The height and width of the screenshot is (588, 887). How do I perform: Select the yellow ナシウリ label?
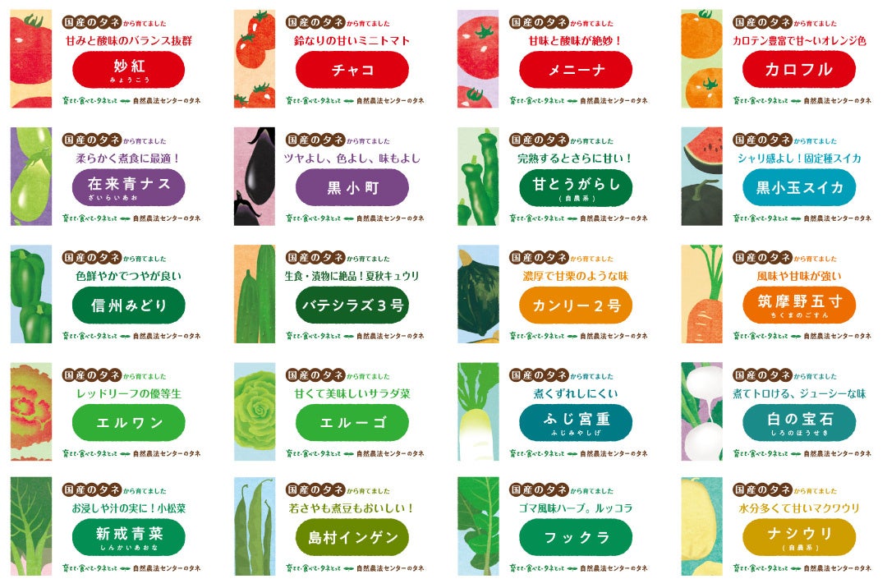798,538
